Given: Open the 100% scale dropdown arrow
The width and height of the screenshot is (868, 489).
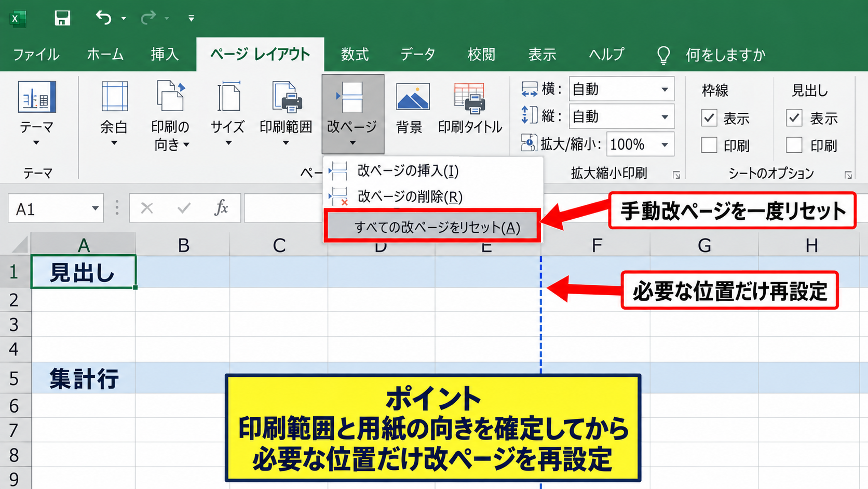Looking at the screenshot, I should [664, 144].
